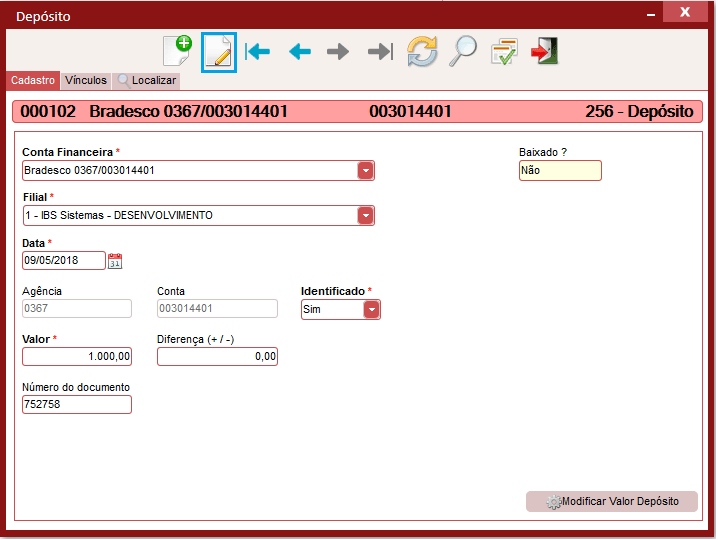Click the 'Identificado' label
The height and width of the screenshot is (540, 718).
tap(333, 291)
